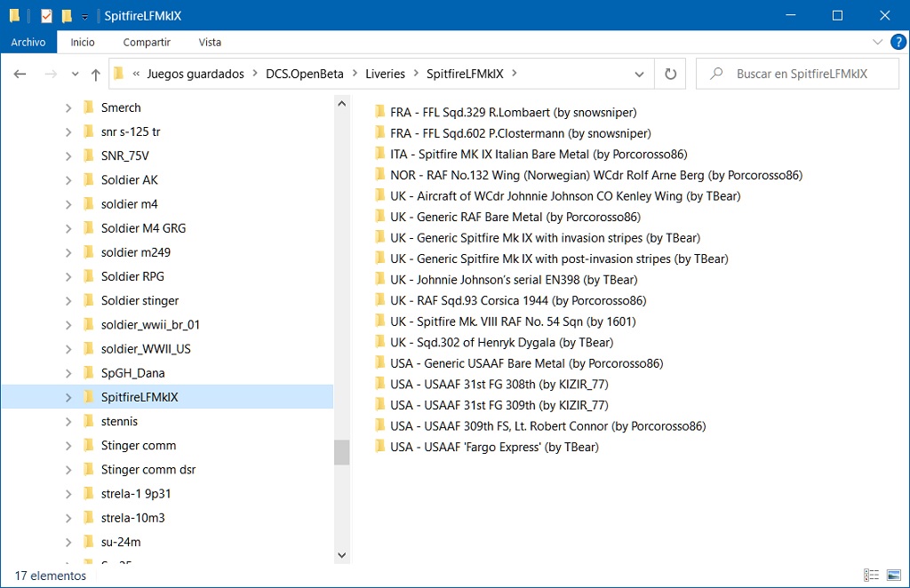Screen dimensions: 910x588
Task: Open the Vista ribbon tab
Action: (x=210, y=42)
